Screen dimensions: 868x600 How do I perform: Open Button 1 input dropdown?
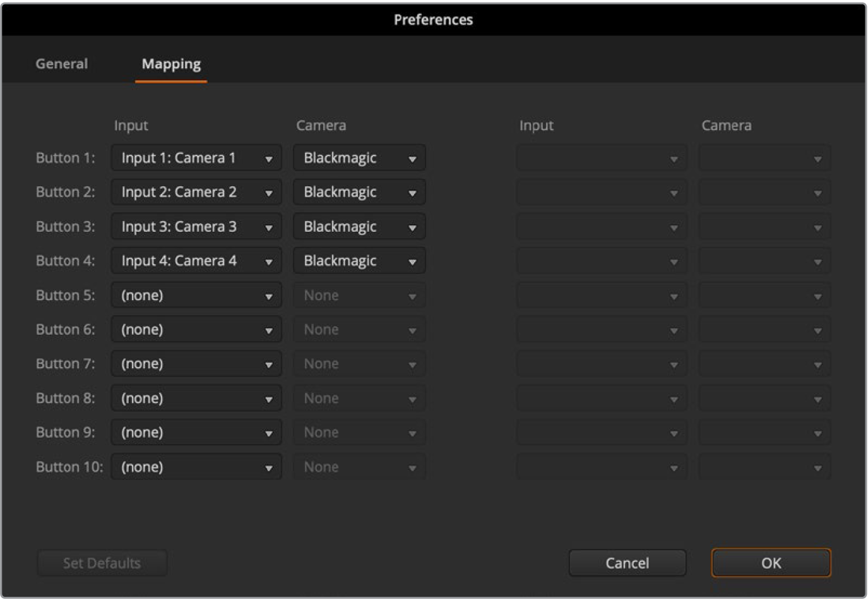click(x=196, y=158)
